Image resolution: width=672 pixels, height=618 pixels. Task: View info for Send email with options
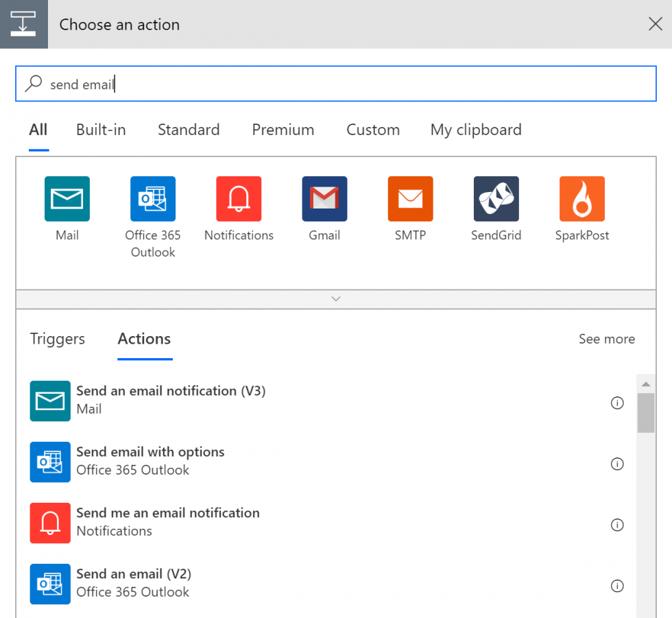[617, 464]
